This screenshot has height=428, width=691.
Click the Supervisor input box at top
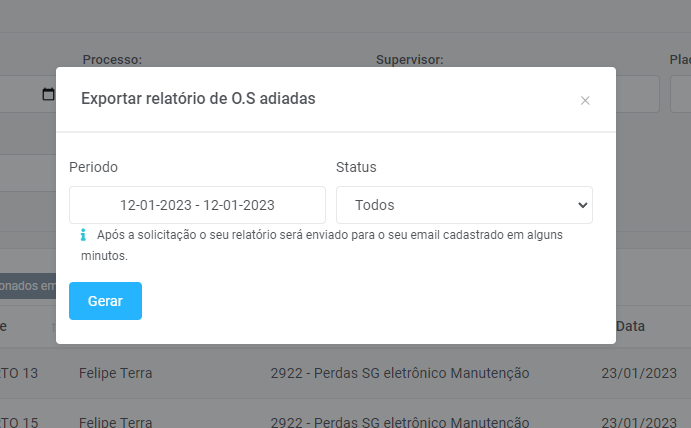[x=636, y=94]
